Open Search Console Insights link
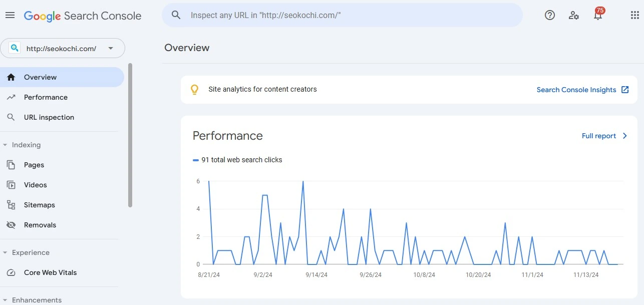 (x=576, y=90)
